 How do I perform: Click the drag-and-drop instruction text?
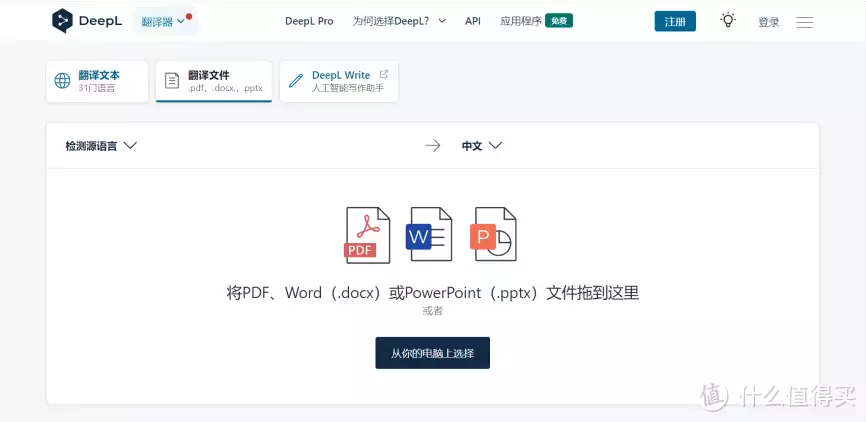coord(432,293)
